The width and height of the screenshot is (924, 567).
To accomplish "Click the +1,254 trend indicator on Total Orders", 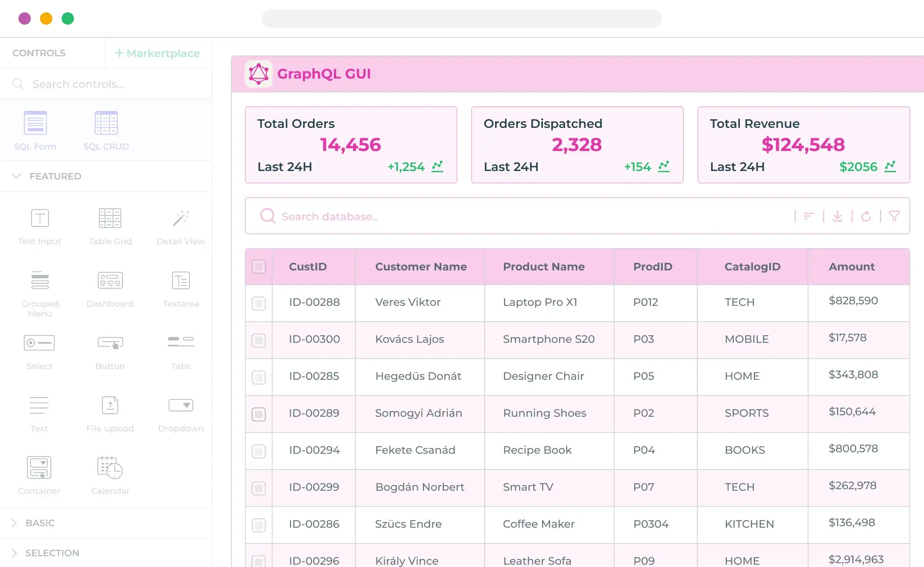I will point(407,166).
